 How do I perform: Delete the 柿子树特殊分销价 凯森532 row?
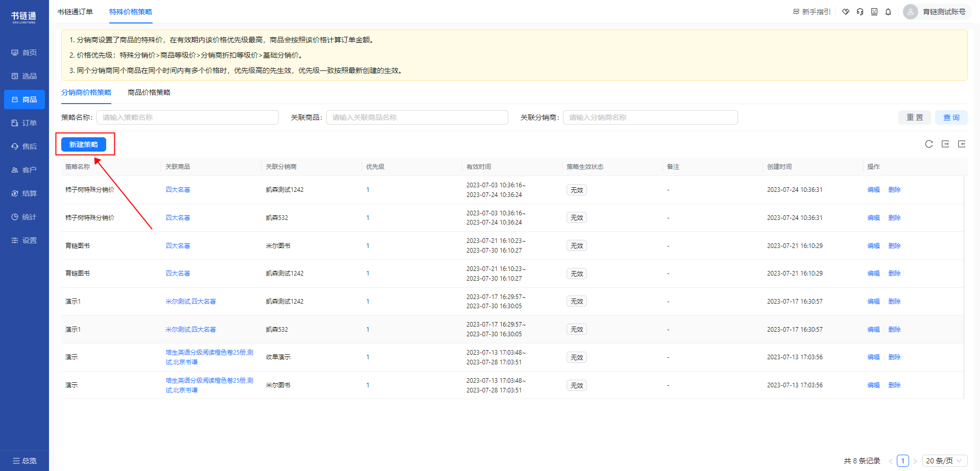pyautogui.click(x=894, y=218)
